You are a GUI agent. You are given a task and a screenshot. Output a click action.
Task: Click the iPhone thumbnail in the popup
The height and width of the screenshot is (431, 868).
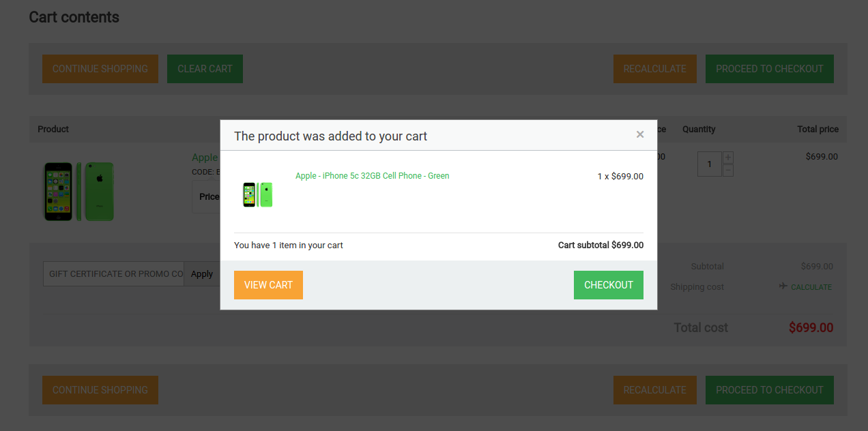click(x=258, y=194)
